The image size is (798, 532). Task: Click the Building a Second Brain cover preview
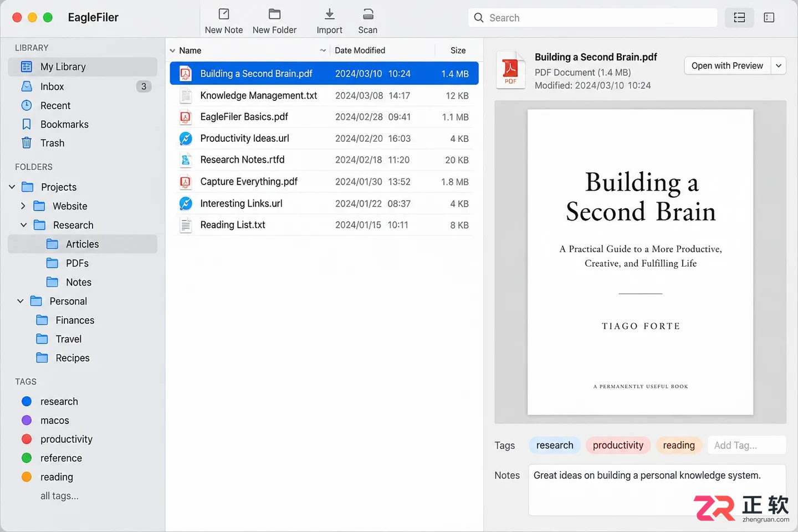tap(640, 262)
